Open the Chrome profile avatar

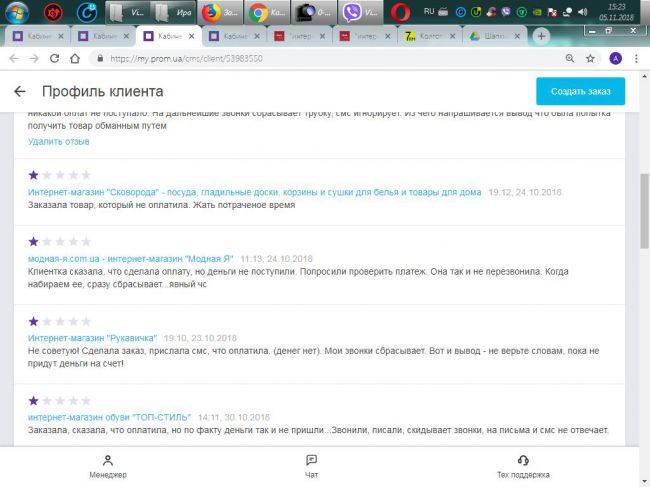click(x=615, y=58)
